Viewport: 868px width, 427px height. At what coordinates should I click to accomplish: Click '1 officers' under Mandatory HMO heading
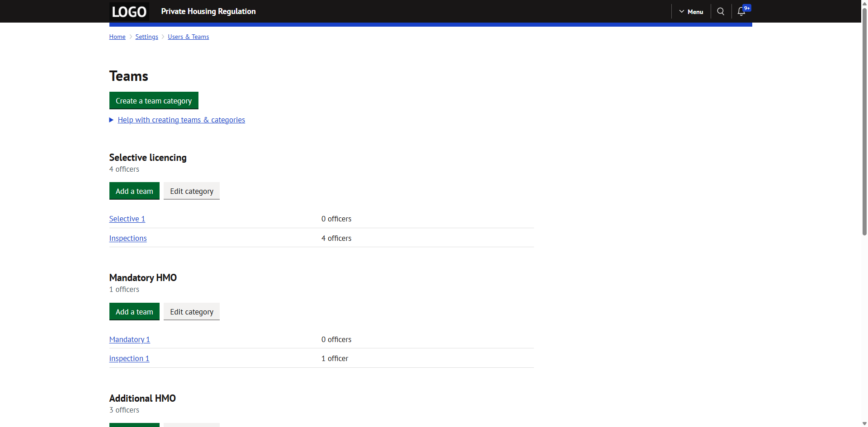124,289
